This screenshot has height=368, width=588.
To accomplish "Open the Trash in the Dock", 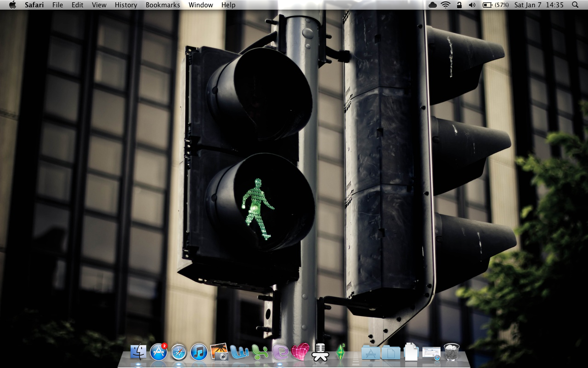I will coord(452,352).
